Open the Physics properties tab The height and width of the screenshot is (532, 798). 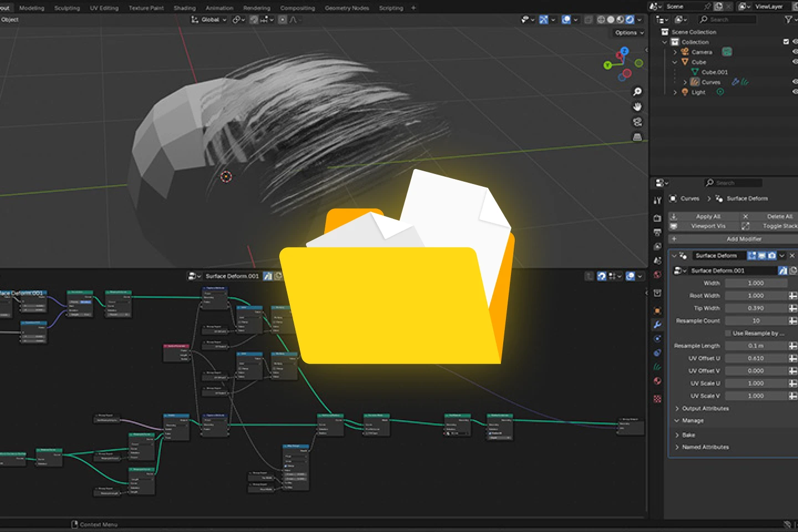(x=657, y=339)
